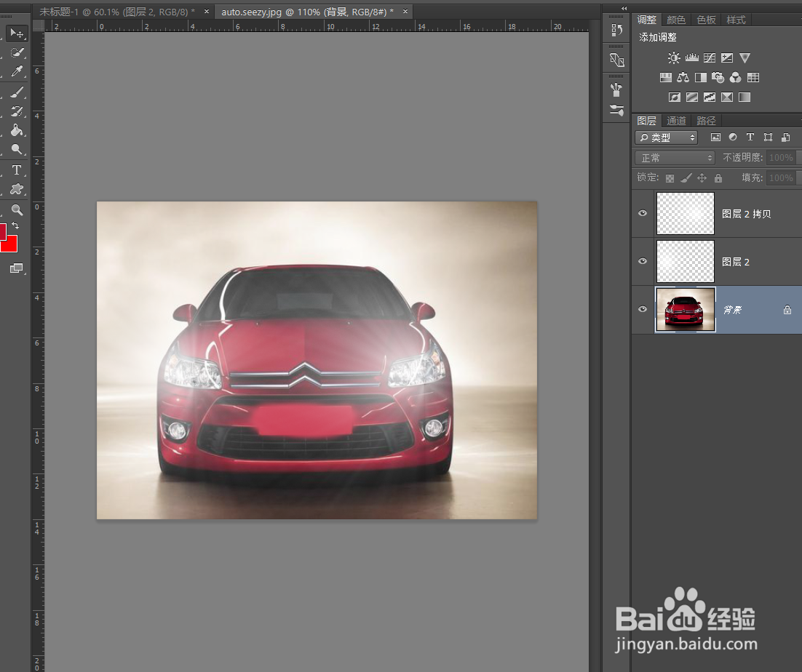Select the Dodge tool
This screenshot has height=672, width=802.
(x=16, y=149)
